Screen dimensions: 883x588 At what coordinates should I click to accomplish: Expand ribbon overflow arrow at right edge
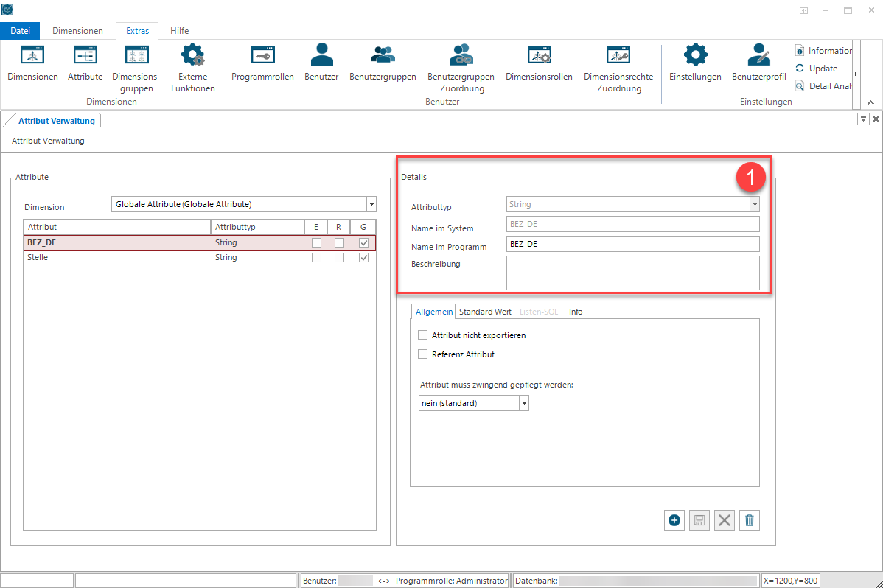click(x=856, y=74)
